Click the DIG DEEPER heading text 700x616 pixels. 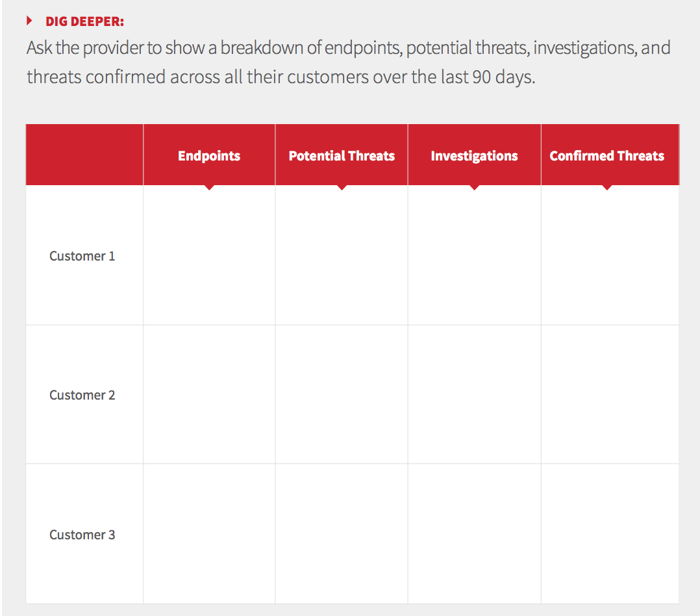[x=84, y=21]
